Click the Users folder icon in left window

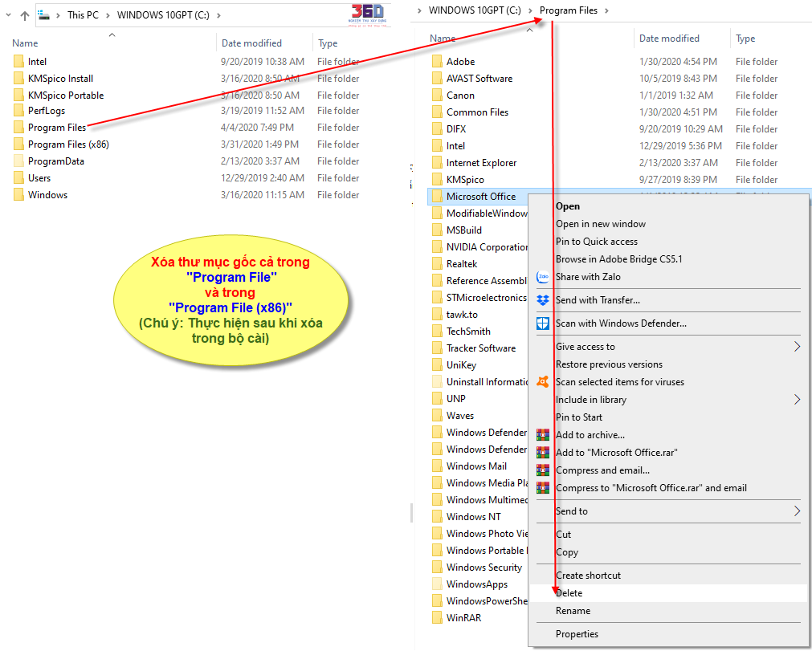[x=18, y=178]
